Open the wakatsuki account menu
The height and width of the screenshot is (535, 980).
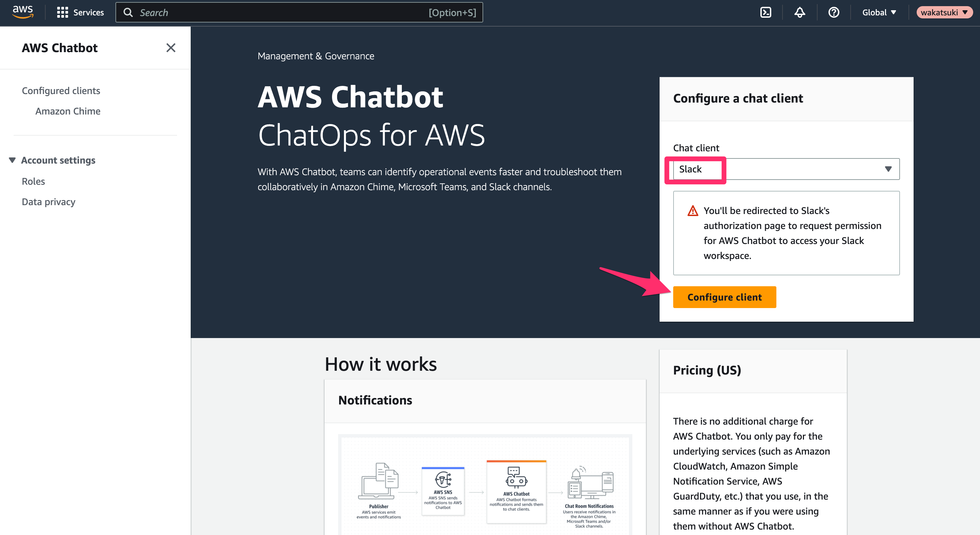(x=945, y=12)
